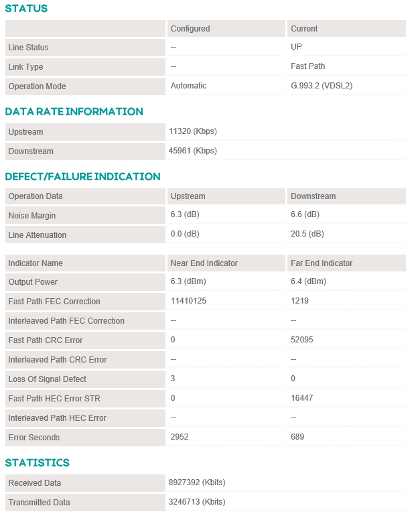This screenshot has width=420, height=516.
Task: Click the Automatic operation mode value
Action: pos(189,86)
